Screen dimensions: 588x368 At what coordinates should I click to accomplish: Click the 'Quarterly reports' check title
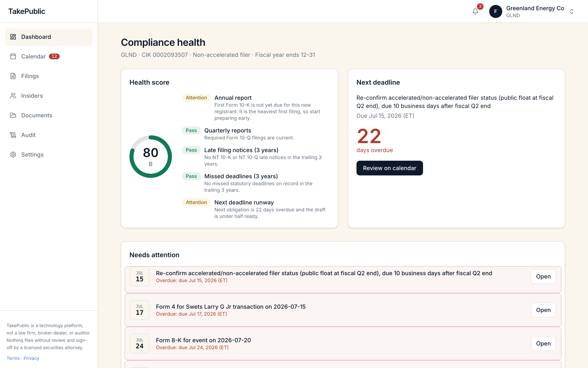point(228,130)
